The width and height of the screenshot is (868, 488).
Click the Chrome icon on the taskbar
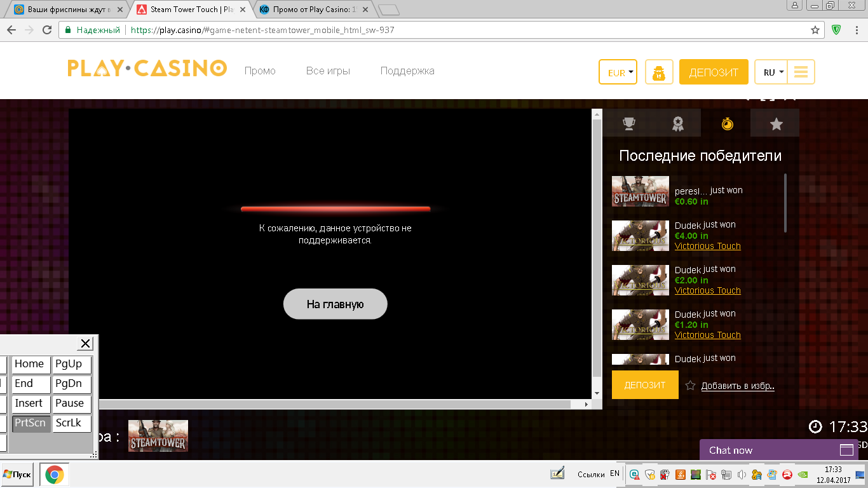click(x=55, y=475)
